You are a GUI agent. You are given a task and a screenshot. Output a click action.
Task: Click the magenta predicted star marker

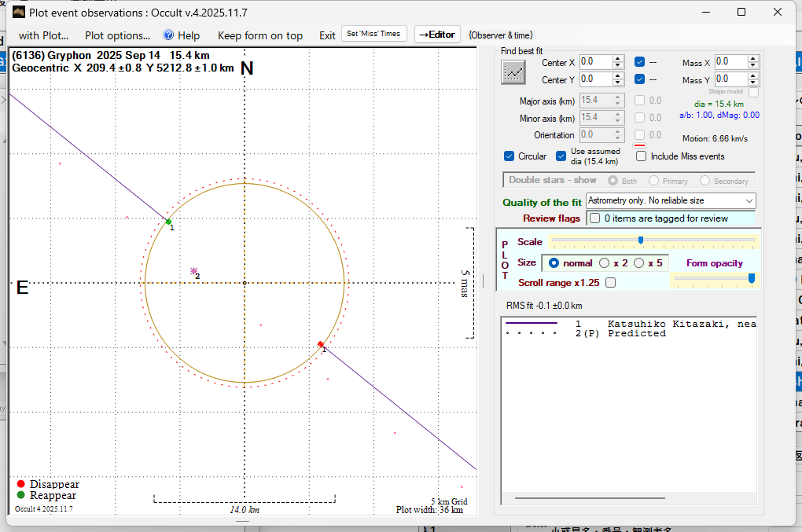pyautogui.click(x=194, y=271)
